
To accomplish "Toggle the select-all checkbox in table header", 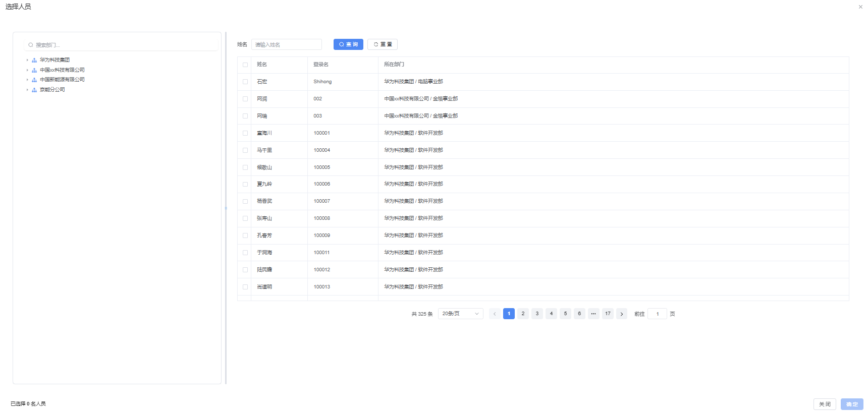I will [245, 65].
